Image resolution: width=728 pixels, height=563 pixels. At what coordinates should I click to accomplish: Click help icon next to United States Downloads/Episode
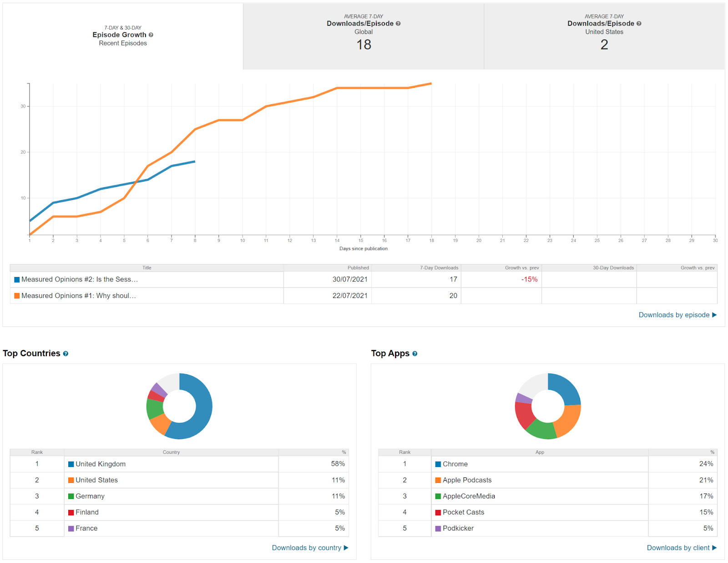point(639,24)
